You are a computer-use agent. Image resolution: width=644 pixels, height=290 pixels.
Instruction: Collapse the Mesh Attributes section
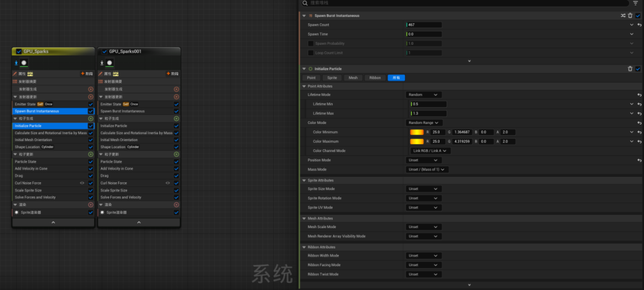304,219
